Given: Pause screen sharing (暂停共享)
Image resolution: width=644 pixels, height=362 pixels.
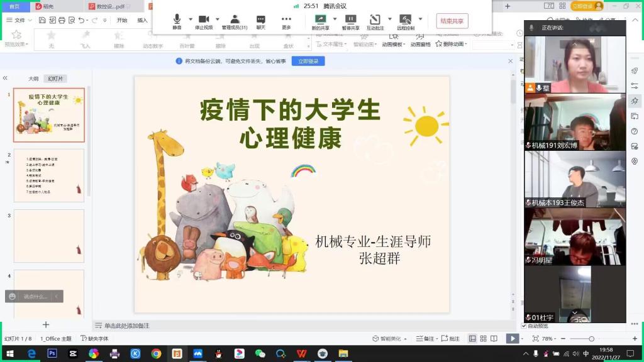Looking at the screenshot, I should click(351, 20).
